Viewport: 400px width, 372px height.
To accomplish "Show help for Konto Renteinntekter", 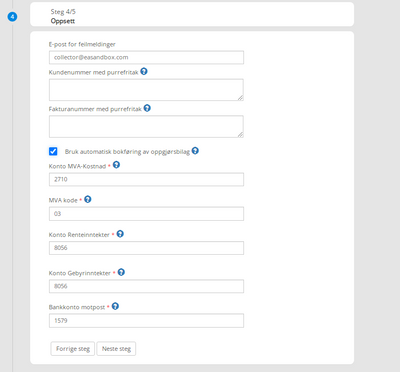I will [120, 234].
